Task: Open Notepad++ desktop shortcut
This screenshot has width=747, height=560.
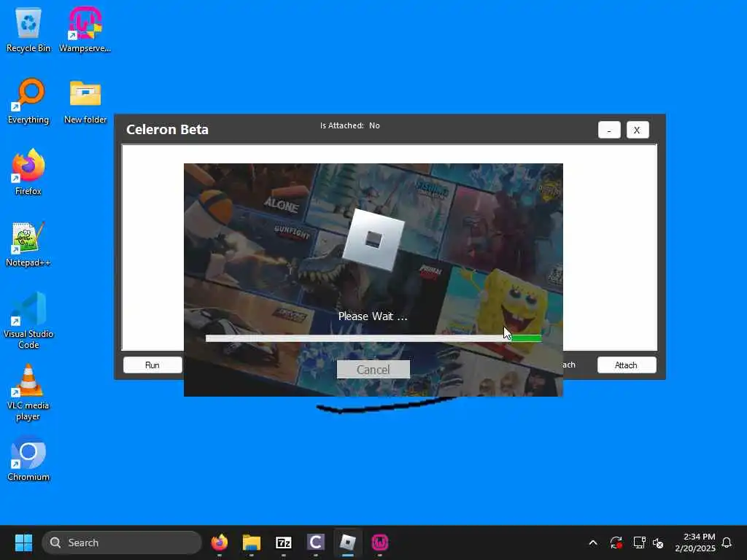Action: pyautogui.click(x=28, y=244)
